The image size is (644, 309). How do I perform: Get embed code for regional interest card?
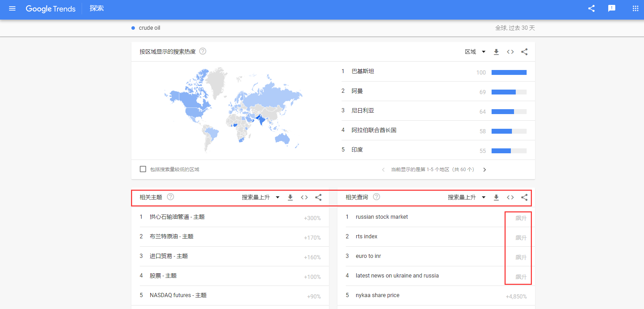click(510, 52)
